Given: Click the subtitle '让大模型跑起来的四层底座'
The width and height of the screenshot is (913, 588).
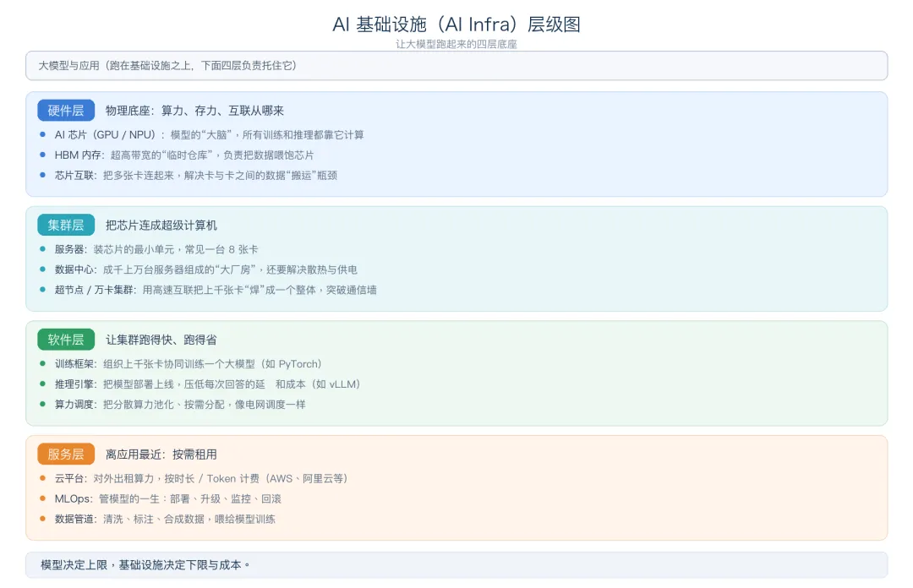Looking at the screenshot, I should (456, 44).
